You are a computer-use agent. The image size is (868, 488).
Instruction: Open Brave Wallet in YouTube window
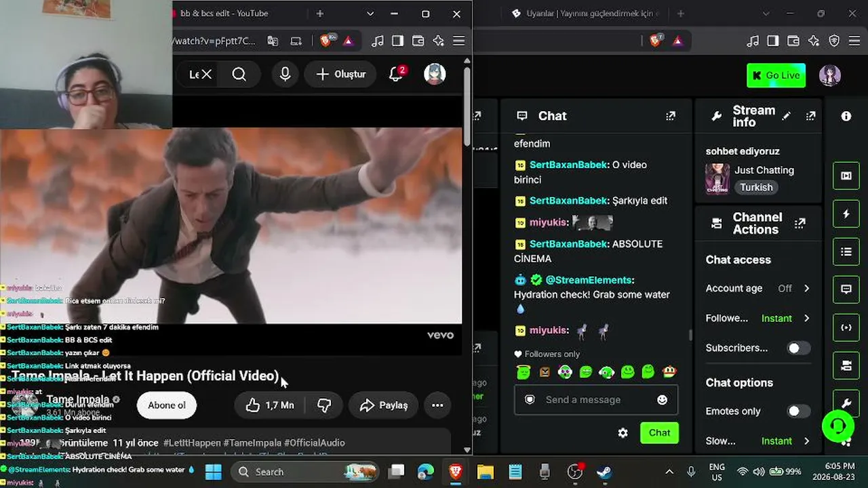[x=418, y=41]
